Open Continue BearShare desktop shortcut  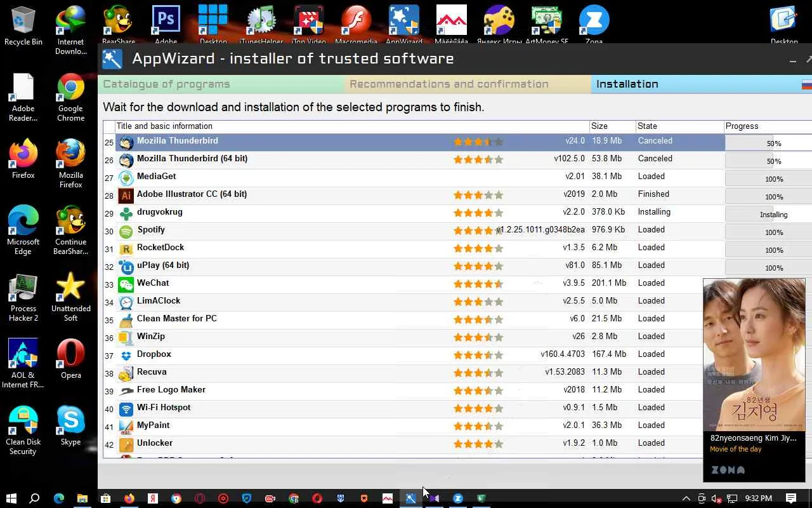point(70,231)
